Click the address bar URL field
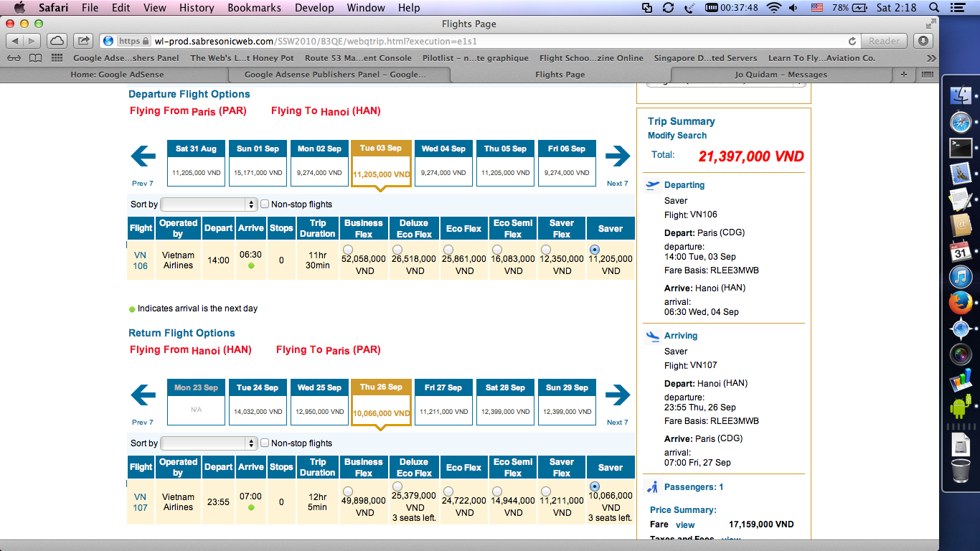The image size is (980, 551). 481,41
